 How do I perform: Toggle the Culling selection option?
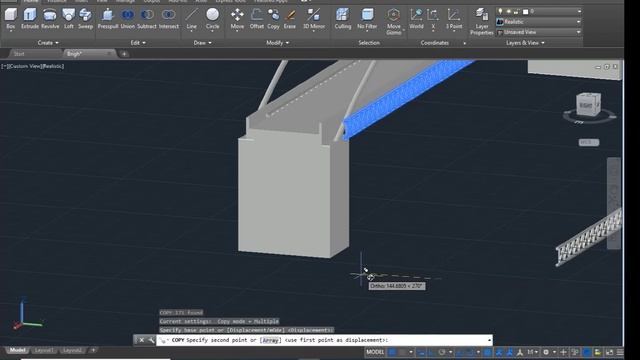point(342,19)
